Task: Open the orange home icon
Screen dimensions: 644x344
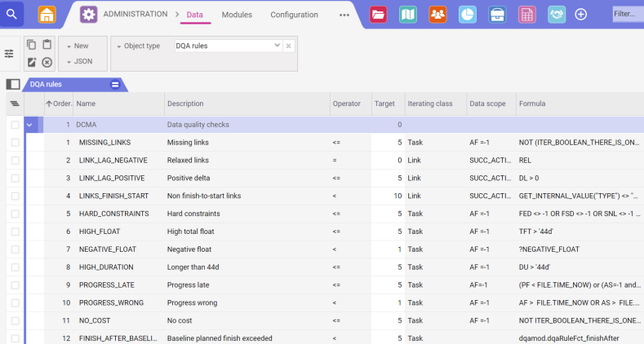Action: click(x=47, y=15)
